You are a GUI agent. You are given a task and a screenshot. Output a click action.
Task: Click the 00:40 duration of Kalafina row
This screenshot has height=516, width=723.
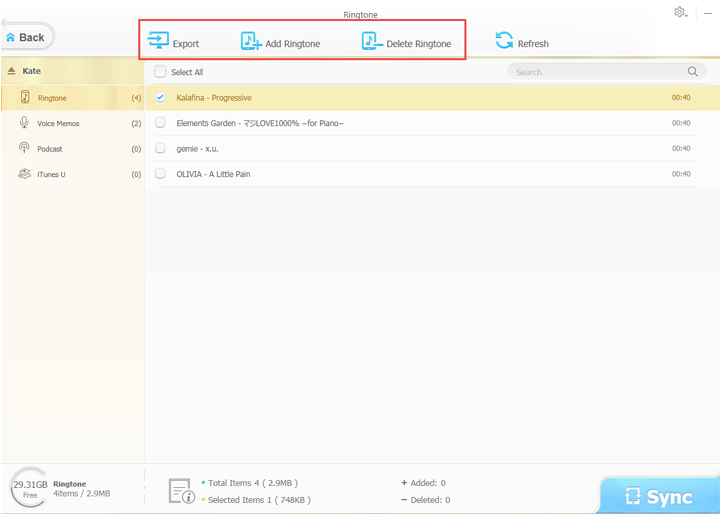pos(681,97)
